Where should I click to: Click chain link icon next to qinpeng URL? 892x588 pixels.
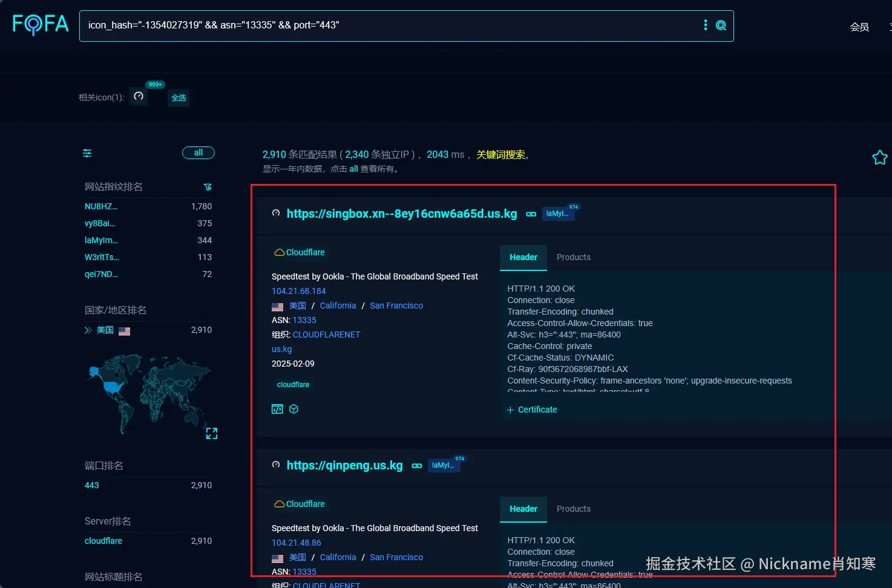pyautogui.click(x=417, y=466)
